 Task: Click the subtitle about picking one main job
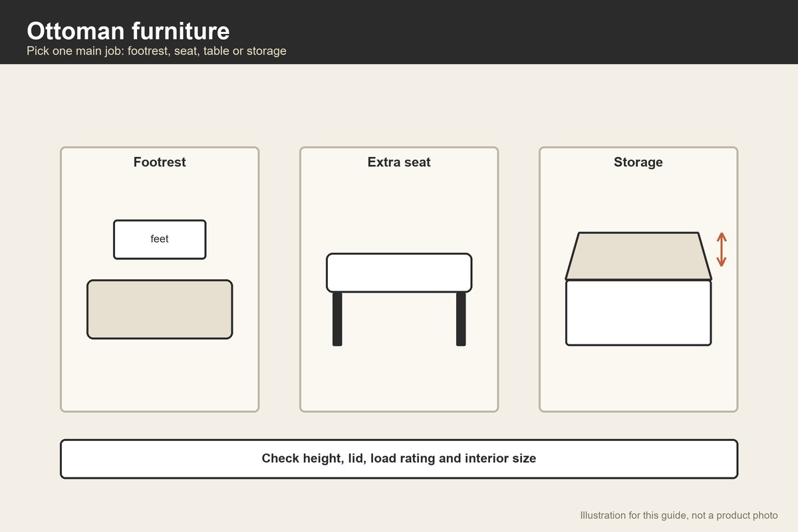pyautogui.click(x=156, y=51)
